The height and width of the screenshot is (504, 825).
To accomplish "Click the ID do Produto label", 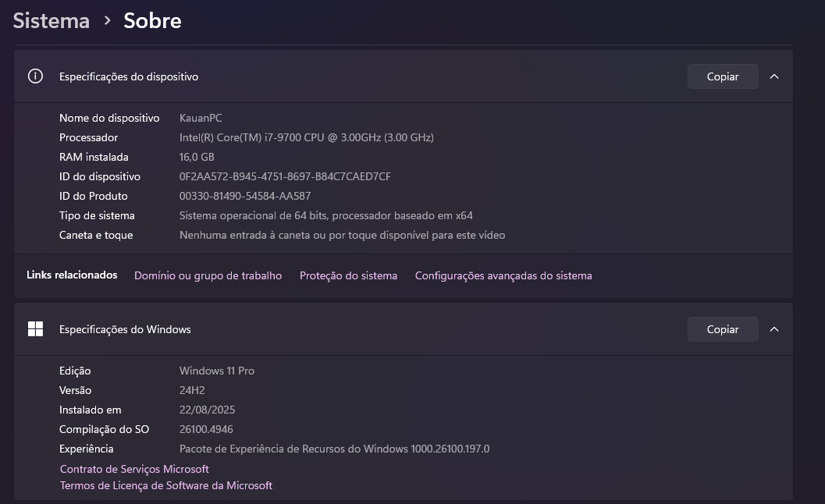I will click(x=93, y=196).
